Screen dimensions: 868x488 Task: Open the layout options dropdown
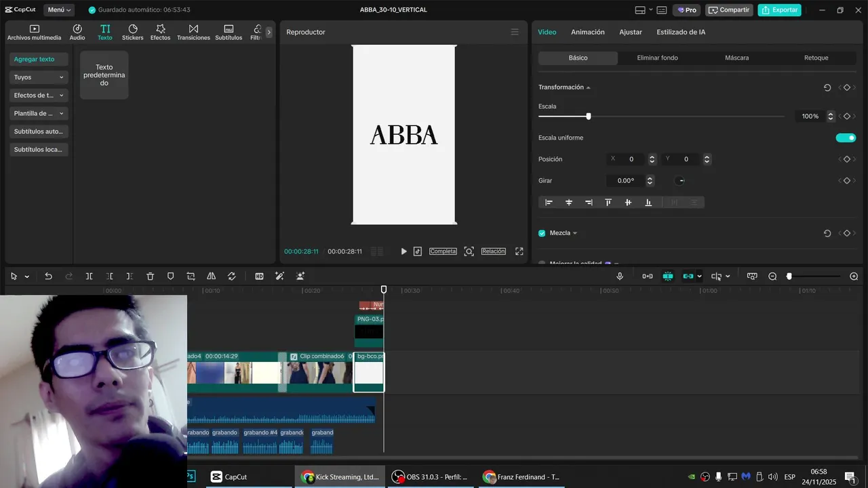click(645, 10)
